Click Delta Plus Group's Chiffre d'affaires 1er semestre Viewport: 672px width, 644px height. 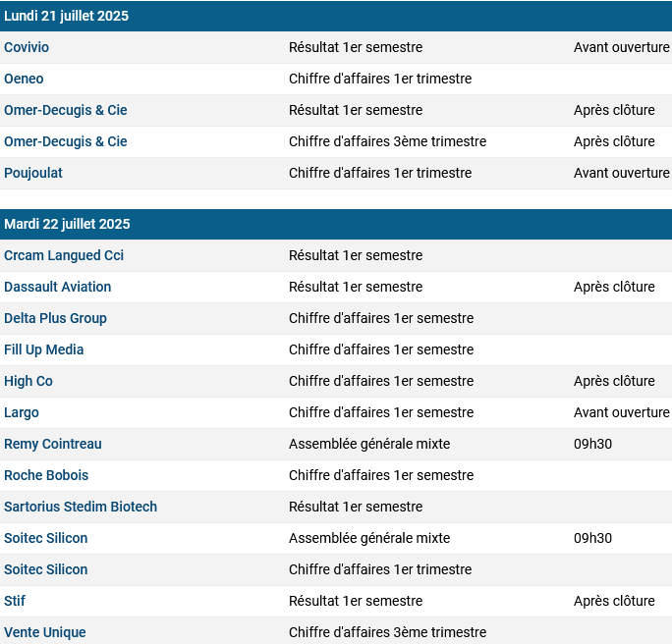tap(381, 318)
